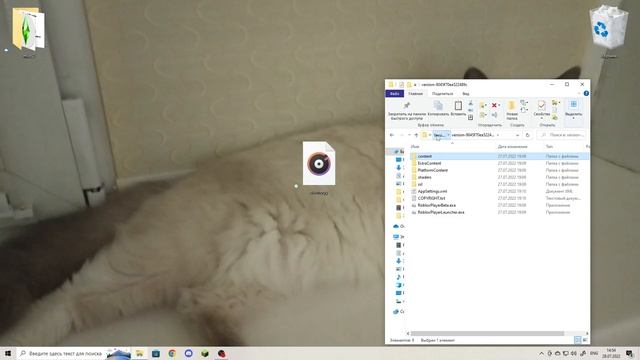Select the Recycle Bin on desktop
This screenshot has height=360, width=640.
point(608,27)
